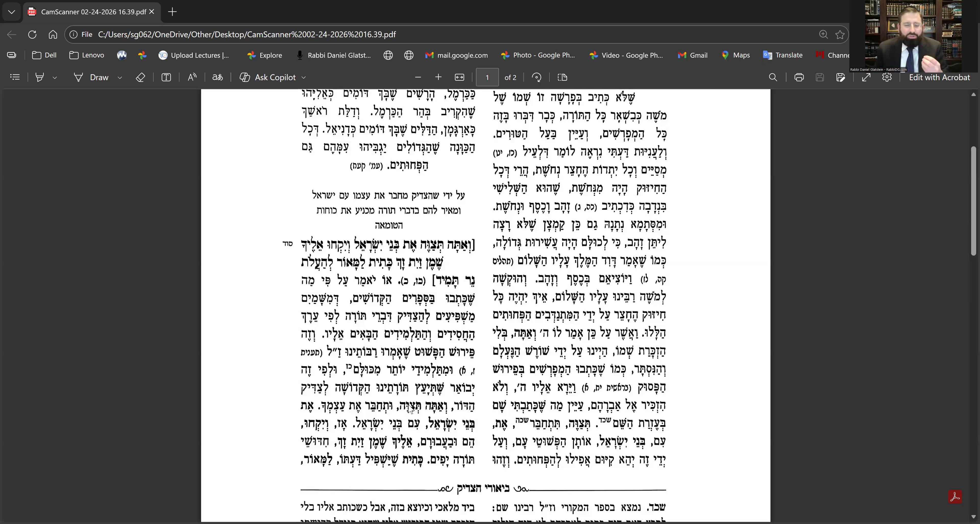This screenshot has width=980, height=524.
Task: Click the Add text tool
Action: tap(166, 77)
